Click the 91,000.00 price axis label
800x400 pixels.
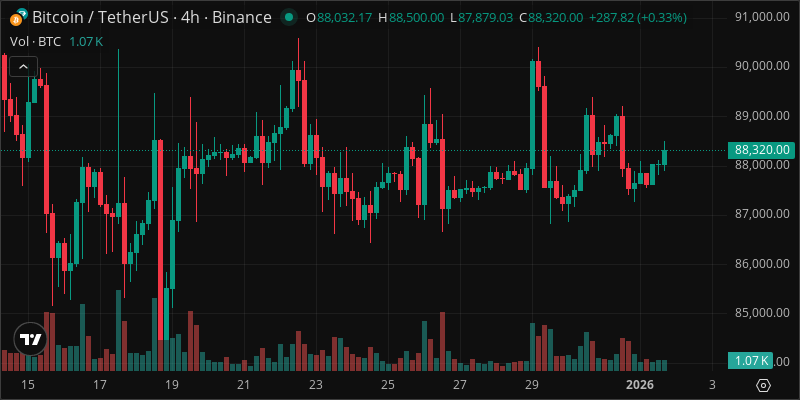[x=761, y=17]
